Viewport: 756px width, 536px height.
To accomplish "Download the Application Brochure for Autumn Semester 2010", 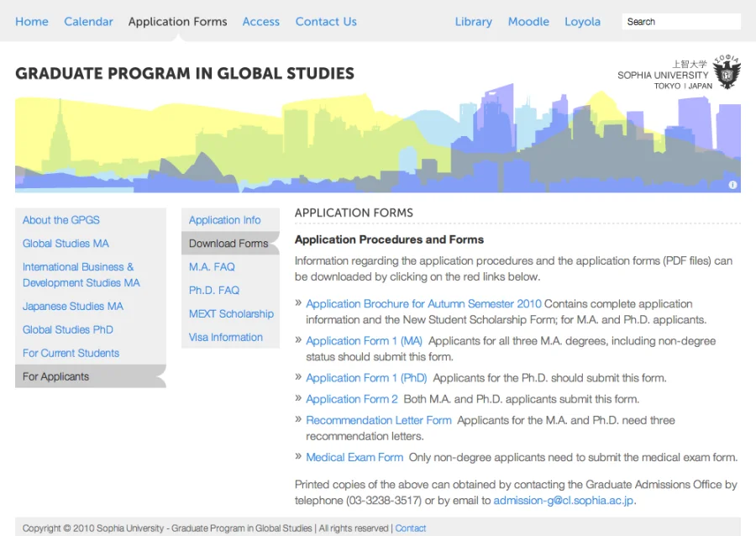I will pyautogui.click(x=423, y=304).
